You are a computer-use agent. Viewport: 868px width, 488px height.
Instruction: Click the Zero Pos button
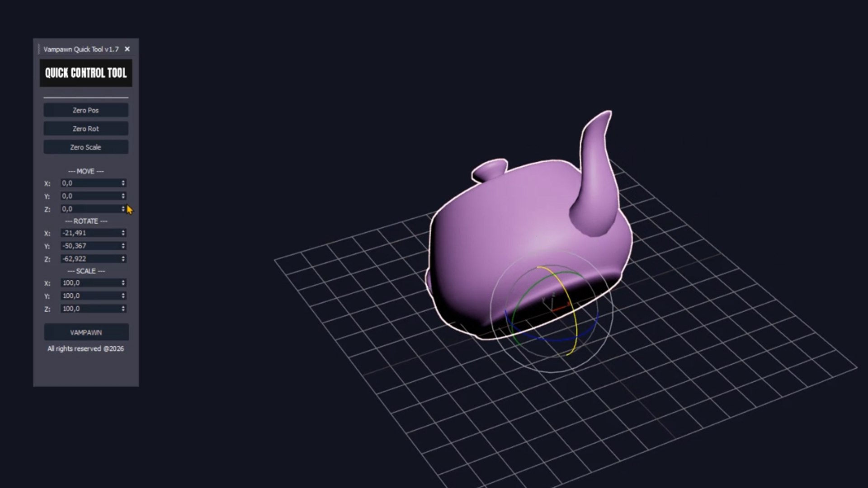86,110
